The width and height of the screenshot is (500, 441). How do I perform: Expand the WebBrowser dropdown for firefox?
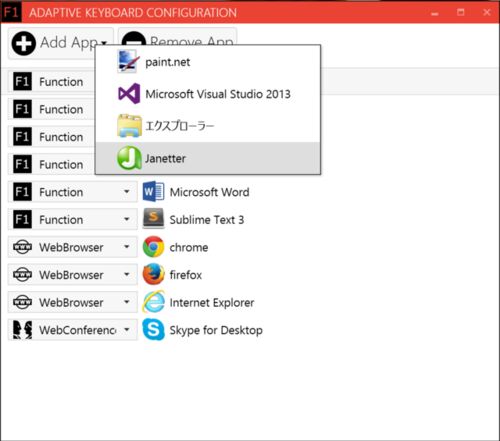73,275
